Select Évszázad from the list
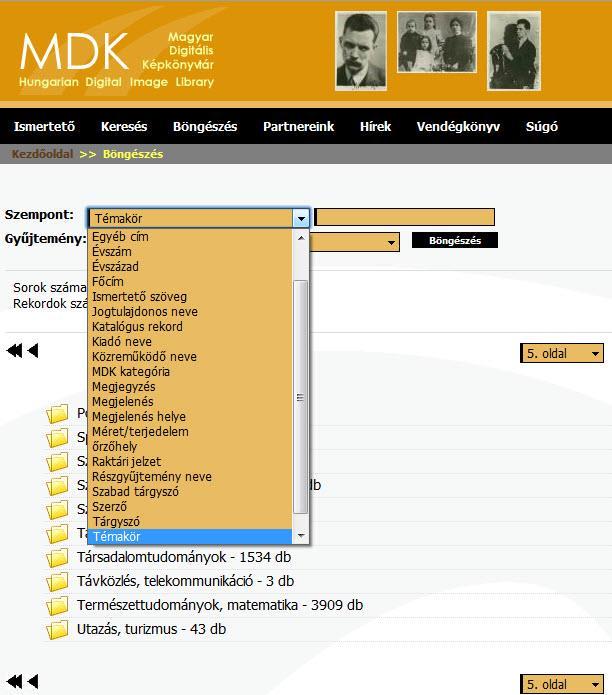612x695 pixels. [x=190, y=267]
